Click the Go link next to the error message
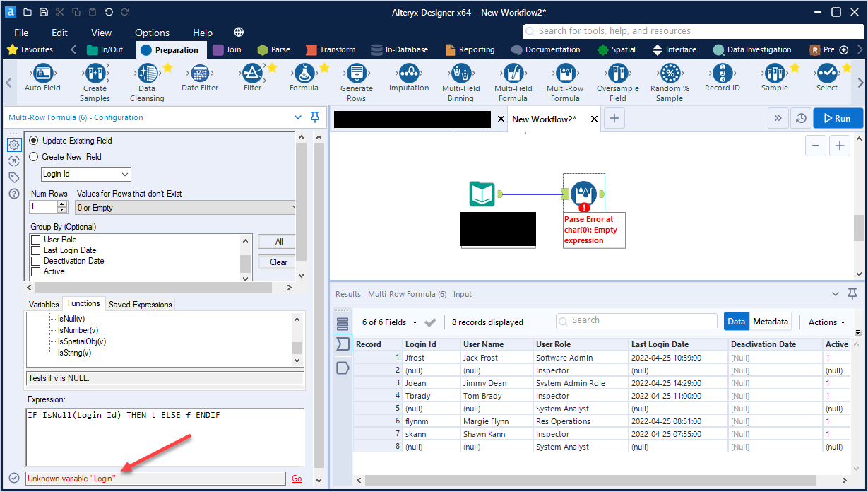The height and width of the screenshot is (492, 868). [297, 479]
